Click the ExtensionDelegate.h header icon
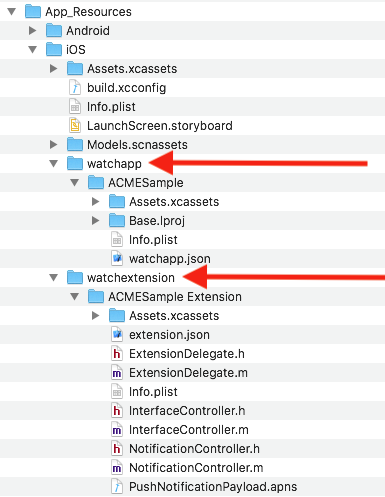The height and width of the screenshot is (497, 385). 117,353
